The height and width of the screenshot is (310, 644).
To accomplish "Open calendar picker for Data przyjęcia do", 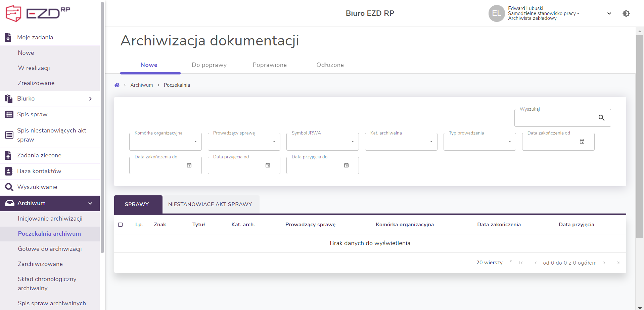I will 346,165.
